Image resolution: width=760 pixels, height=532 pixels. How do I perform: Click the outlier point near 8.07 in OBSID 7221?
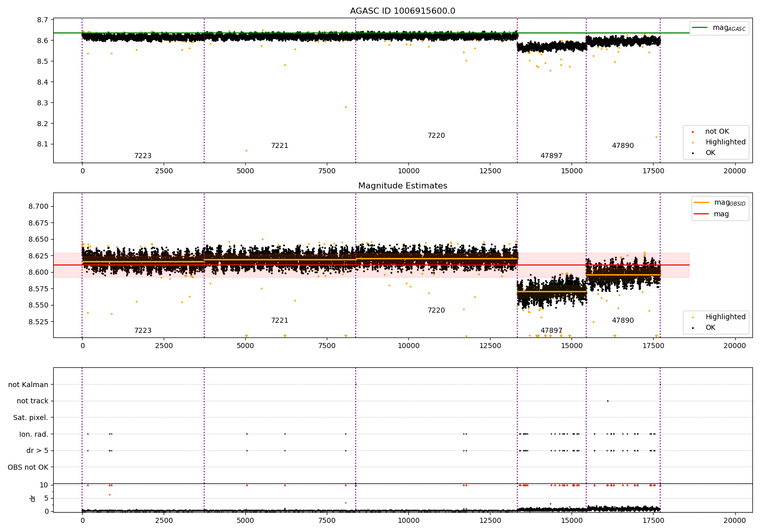[x=246, y=150]
